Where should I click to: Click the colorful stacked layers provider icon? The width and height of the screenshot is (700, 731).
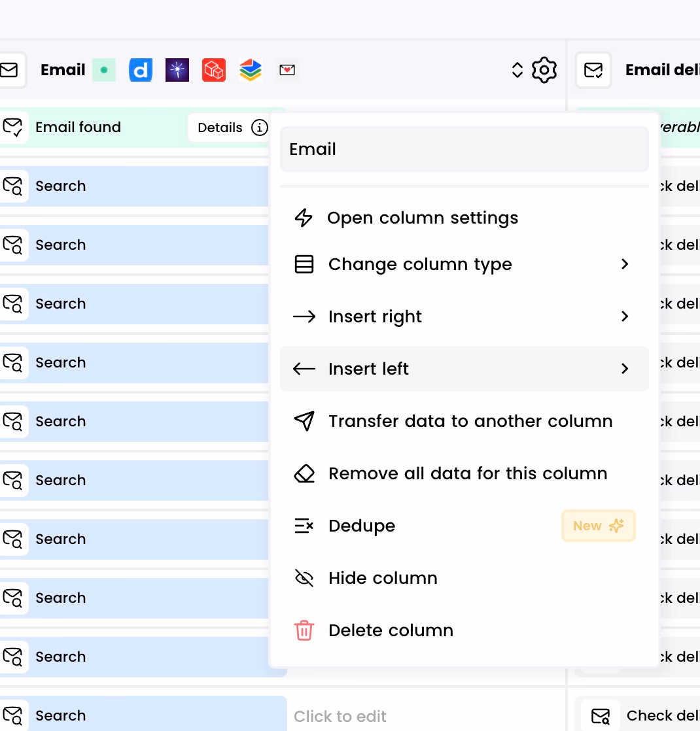(x=251, y=70)
